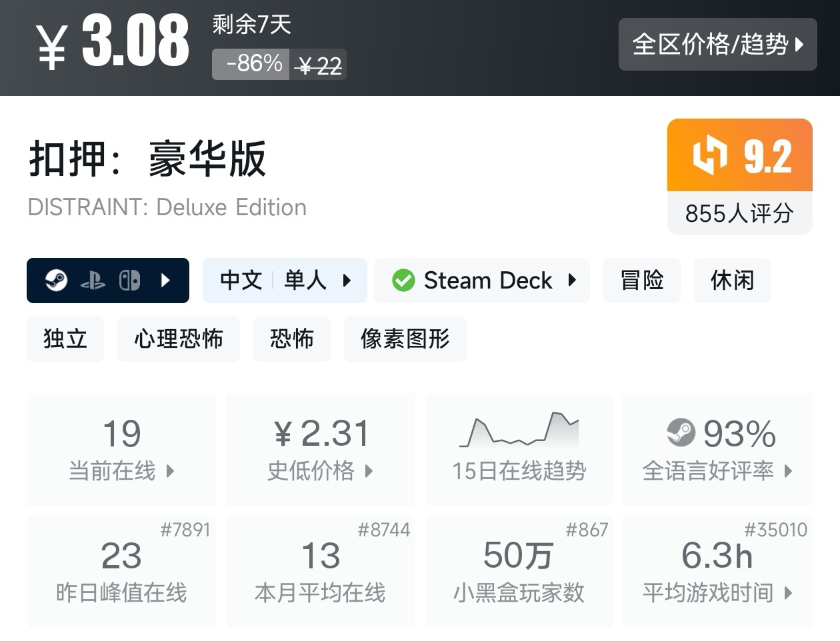Click the 855人评分 rating count
The image size is (840, 641).
point(739,214)
